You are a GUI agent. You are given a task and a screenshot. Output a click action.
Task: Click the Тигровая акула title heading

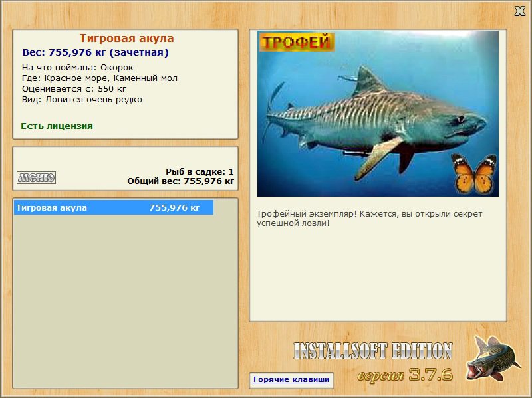(x=126, y=38)
